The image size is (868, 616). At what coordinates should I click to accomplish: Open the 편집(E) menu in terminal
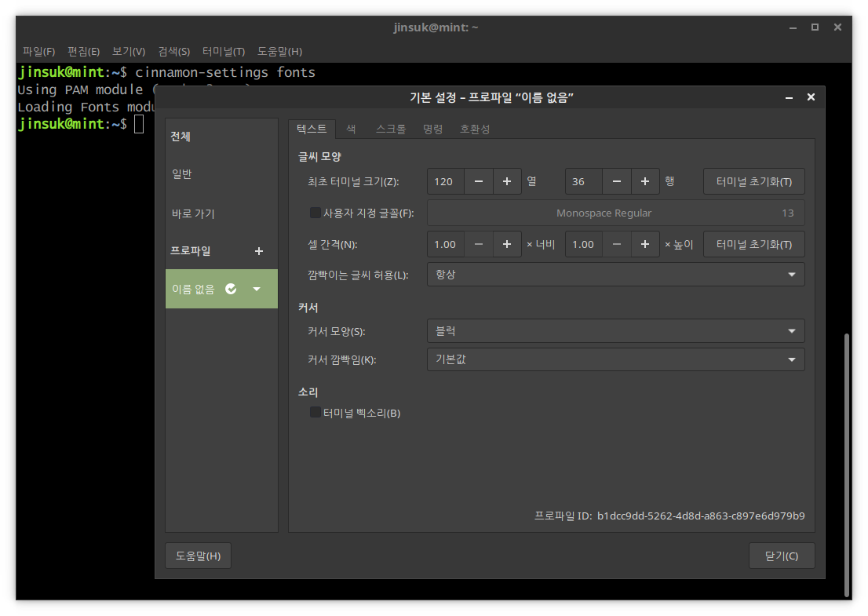coord(84,52)
